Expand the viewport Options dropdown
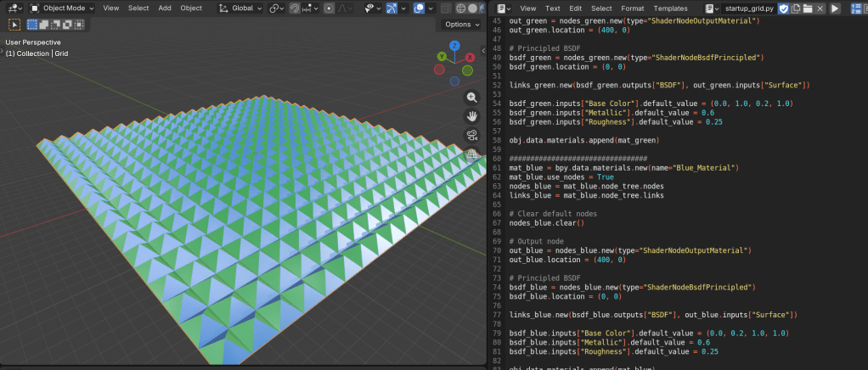 [x=461, y=25]
